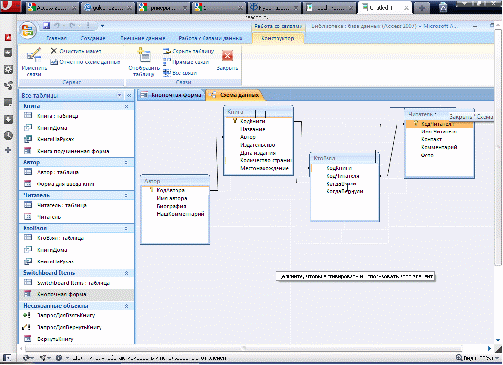Collapse the Автор group in navigation pane
The width and height of the screenshot is (503, 365).
126,162
